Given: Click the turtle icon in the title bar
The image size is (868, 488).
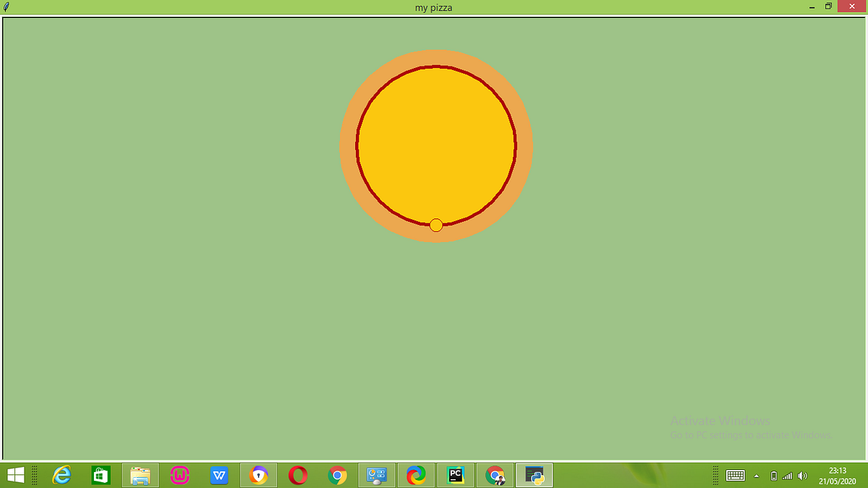Looking at the screenshot, I should pos(6,7).
